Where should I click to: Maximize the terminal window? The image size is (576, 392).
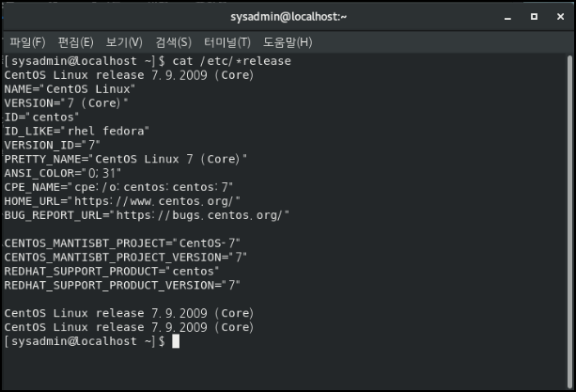[534, 17]
